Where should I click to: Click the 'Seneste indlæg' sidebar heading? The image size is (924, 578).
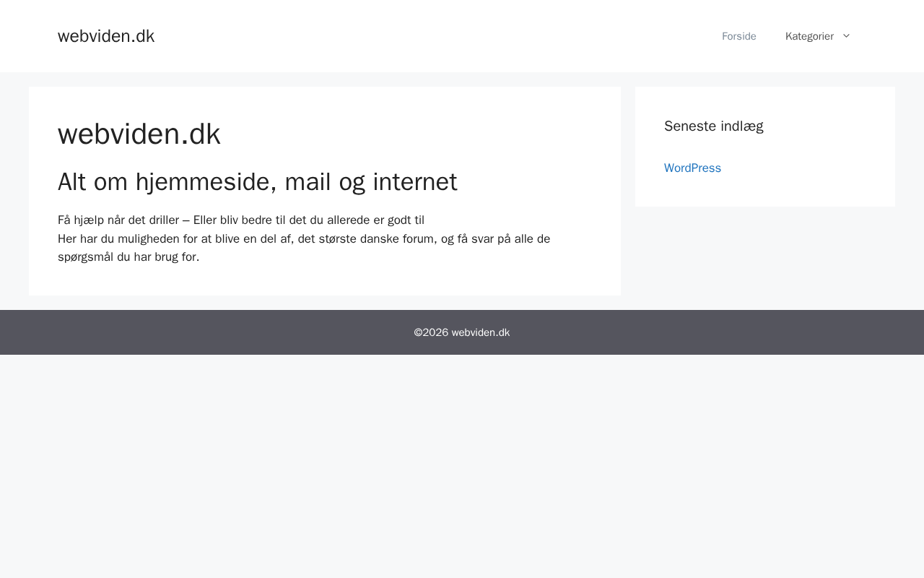pyautogui.click(x=713, y=126)
